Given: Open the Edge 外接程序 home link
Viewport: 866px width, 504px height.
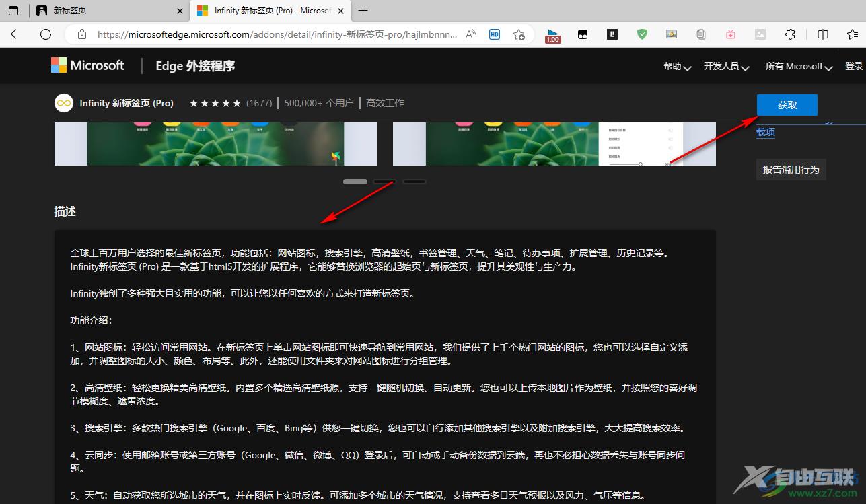Looking at the screenshot, I should [x=195, y=66].
